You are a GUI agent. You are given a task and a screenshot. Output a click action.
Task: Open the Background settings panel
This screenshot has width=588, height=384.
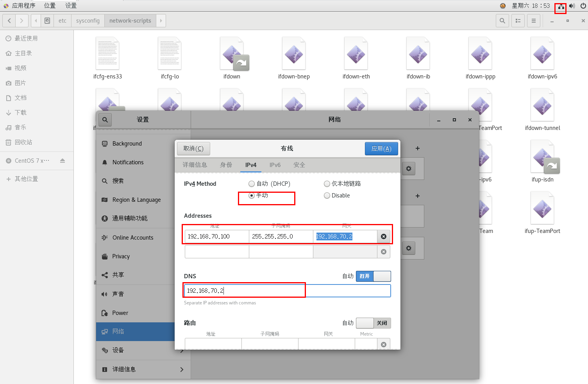pos(136,144)
